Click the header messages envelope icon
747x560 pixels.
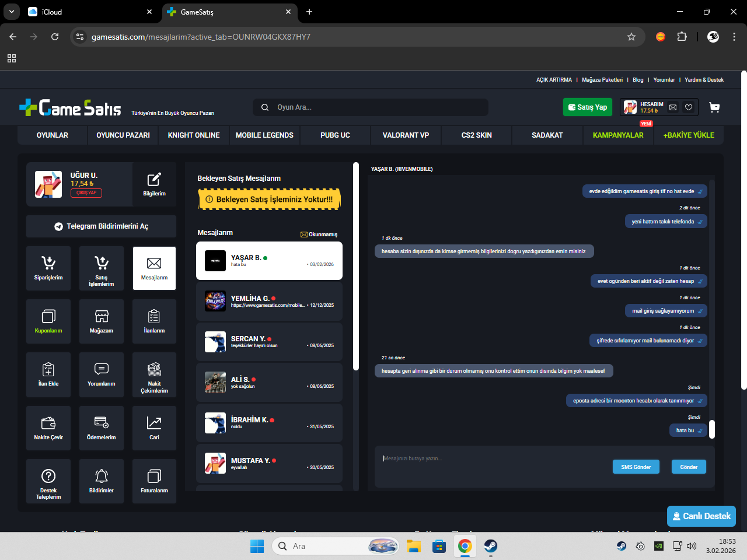click(x=673, y=107)
